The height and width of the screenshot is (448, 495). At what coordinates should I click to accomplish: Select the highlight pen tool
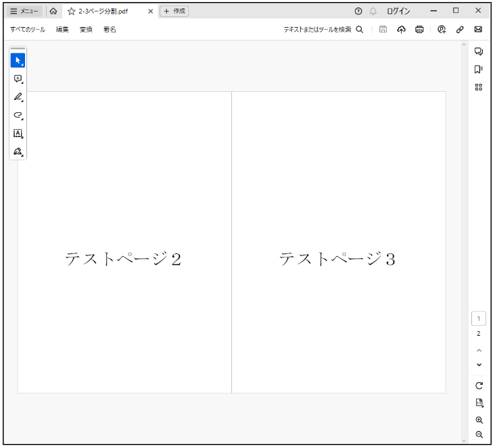tap(18, 97)
